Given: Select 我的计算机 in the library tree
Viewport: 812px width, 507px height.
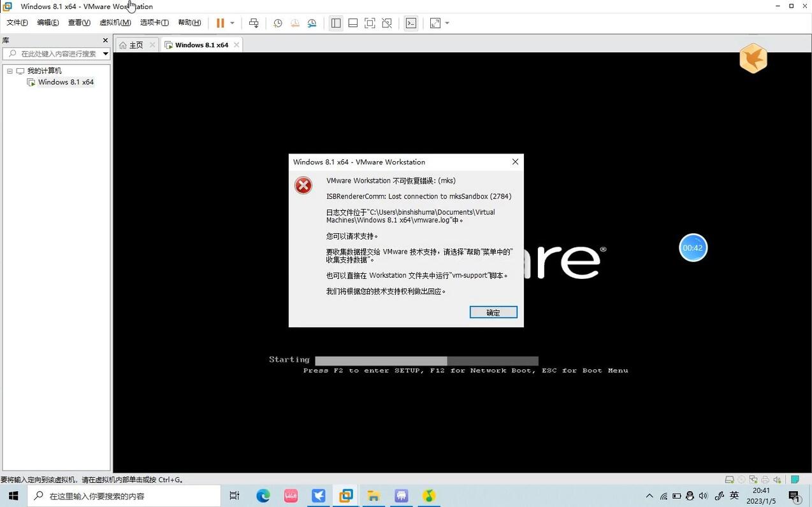Looking at the screenshot, I should [44, 71].
